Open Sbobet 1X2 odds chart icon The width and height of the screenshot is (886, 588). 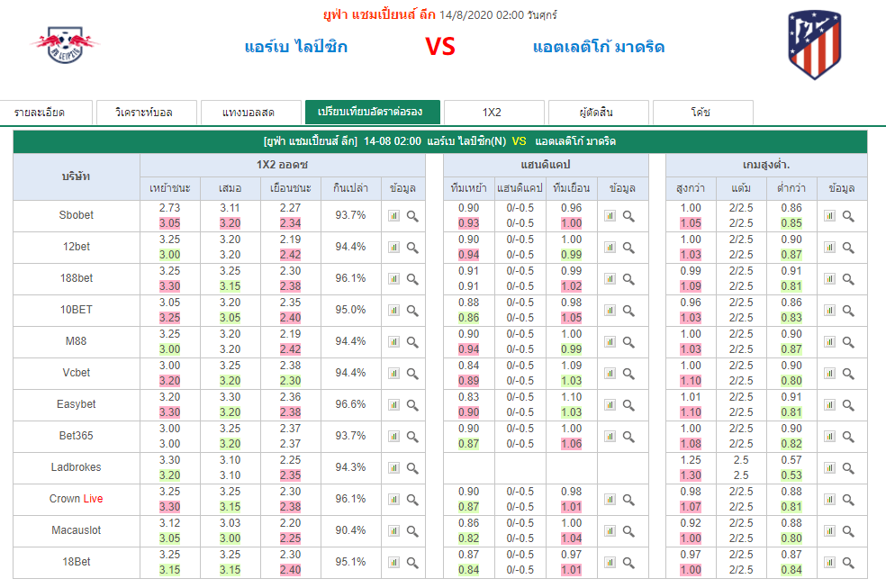[393, 216]
